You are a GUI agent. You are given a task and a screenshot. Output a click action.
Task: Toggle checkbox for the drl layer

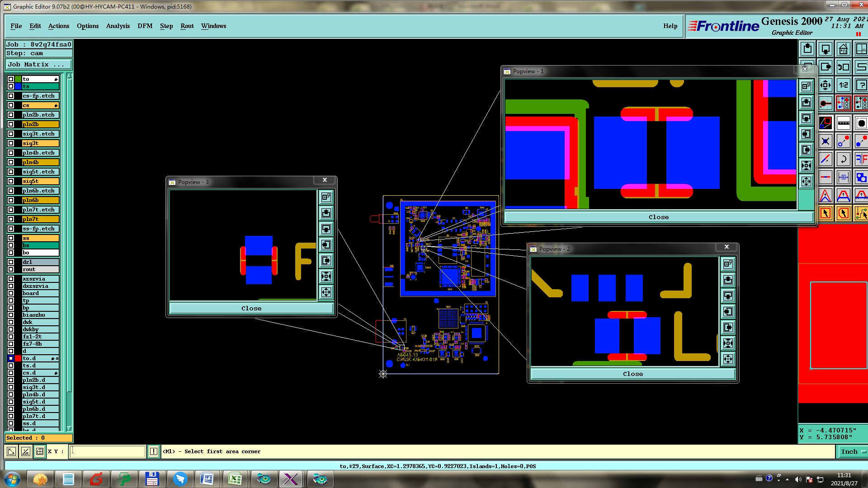11,262
